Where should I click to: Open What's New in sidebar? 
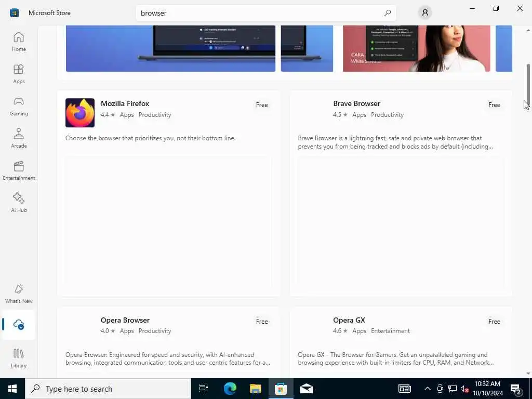click(x=19, y=294)
